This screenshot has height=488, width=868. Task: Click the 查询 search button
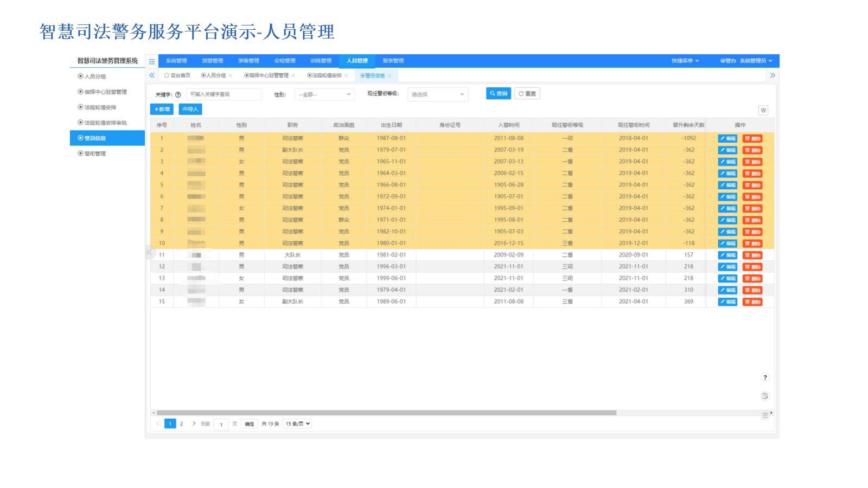tap(498, 94)
